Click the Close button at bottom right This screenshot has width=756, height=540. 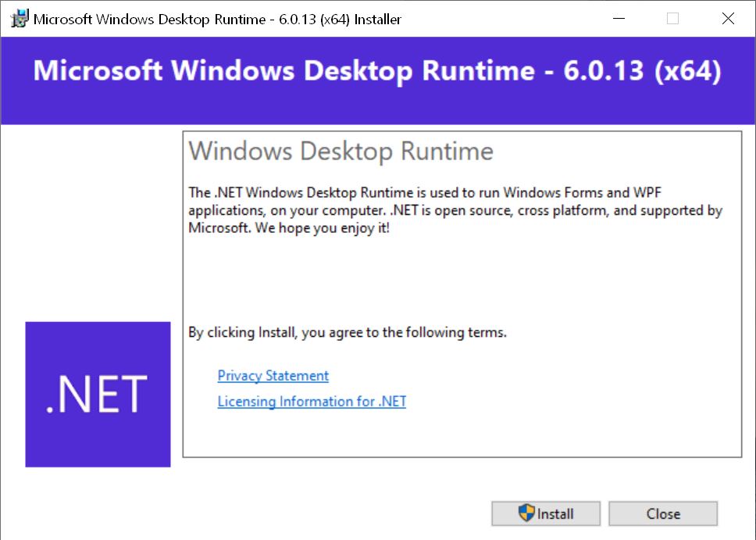pos(663,513)
